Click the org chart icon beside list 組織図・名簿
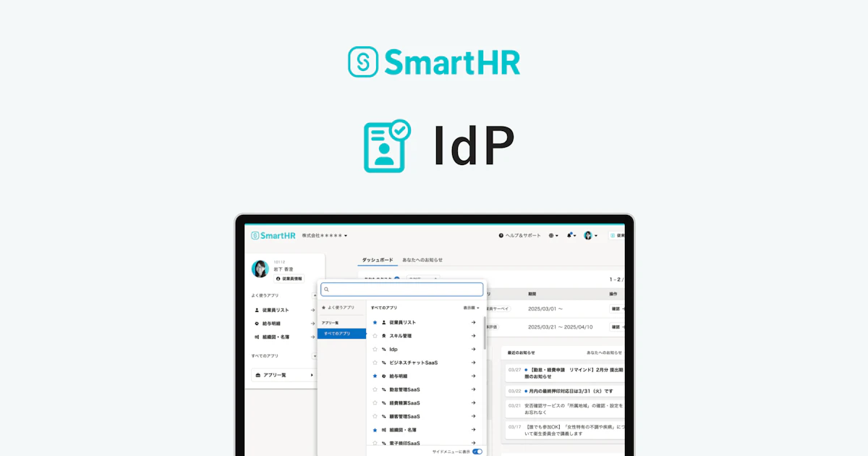Screen dimensions: 868x456 pos(384,430)
